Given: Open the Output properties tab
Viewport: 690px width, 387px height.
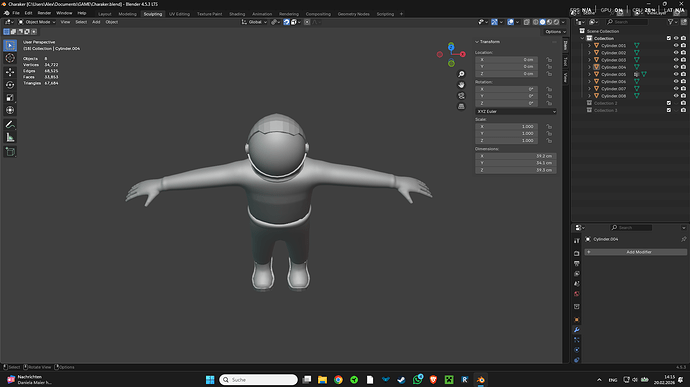Looking at the screenshot, I should tap(576, 264).
